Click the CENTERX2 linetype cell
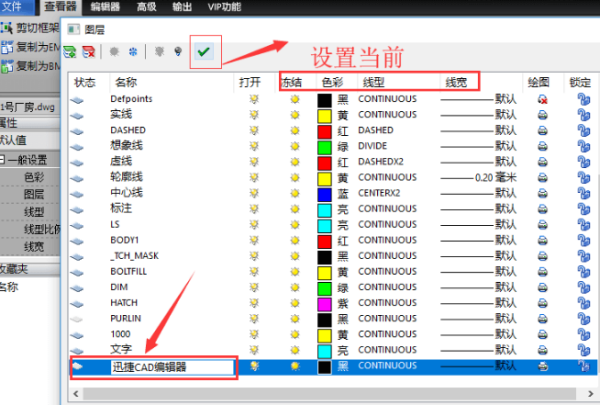This screenshot has height=405, width=600. (379, 193)
